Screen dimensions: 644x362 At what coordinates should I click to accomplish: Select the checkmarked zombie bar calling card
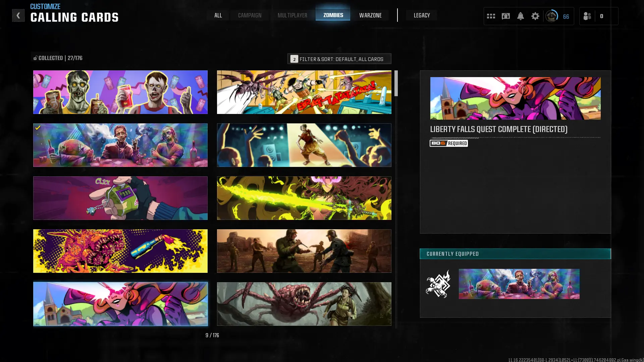[120, 145]
